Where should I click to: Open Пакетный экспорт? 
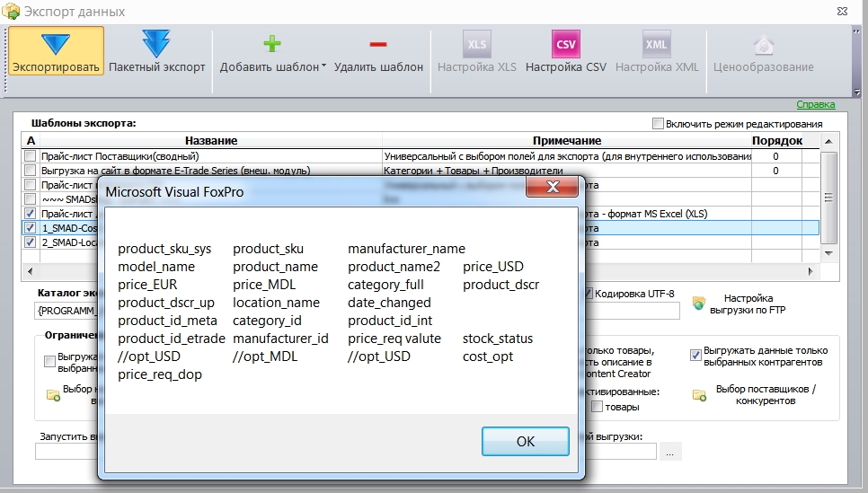tap(156, 51)
